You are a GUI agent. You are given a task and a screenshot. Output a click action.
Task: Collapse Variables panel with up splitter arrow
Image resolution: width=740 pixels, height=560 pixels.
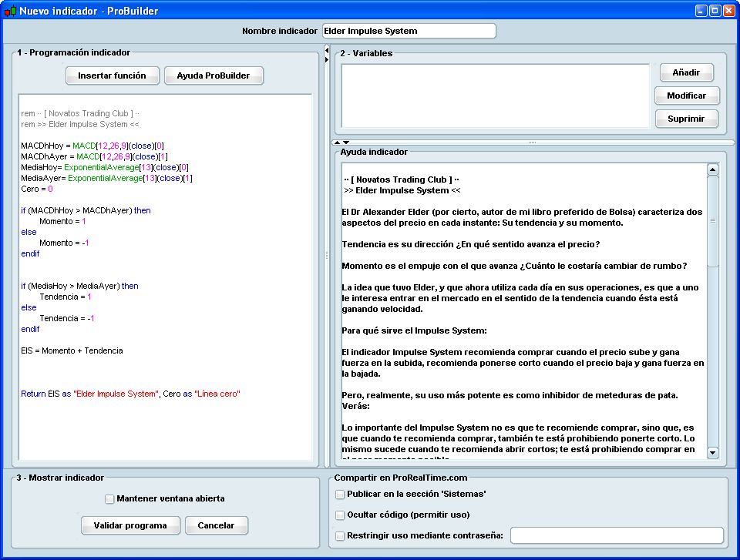337,142
